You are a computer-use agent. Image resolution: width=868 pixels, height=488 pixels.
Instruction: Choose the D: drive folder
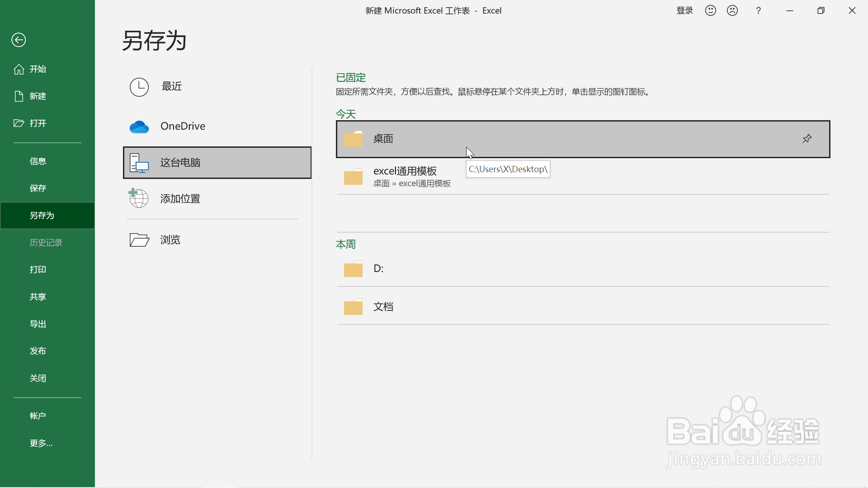point(378,269)
